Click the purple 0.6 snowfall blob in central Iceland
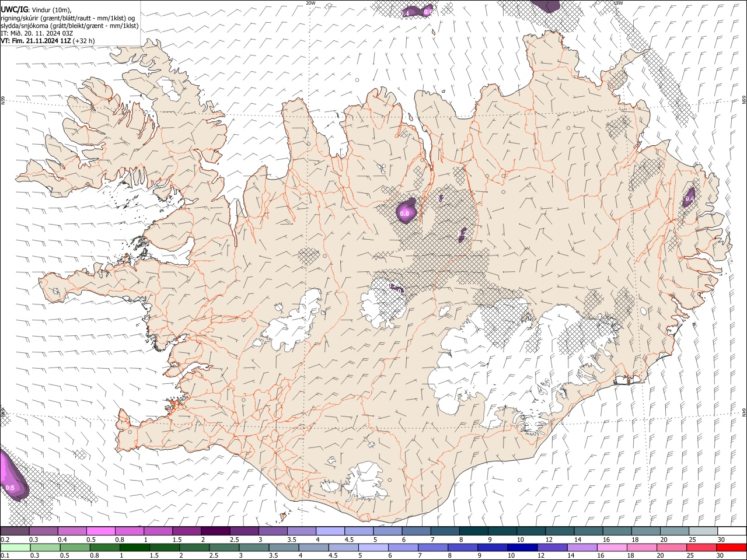Viewport: 747px width, 560px height. click(406, 211)
